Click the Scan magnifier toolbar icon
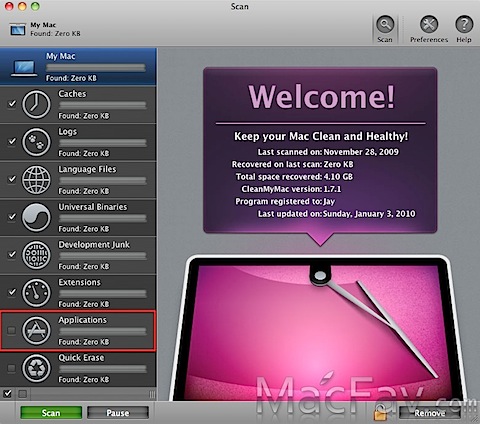 click(x=385, y=25)
